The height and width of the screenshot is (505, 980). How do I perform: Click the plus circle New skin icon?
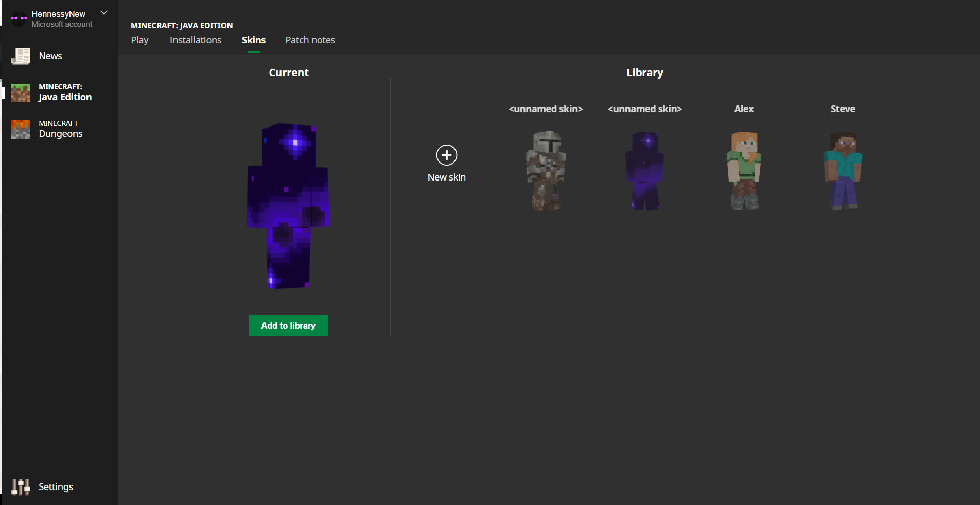pos(446,155)
